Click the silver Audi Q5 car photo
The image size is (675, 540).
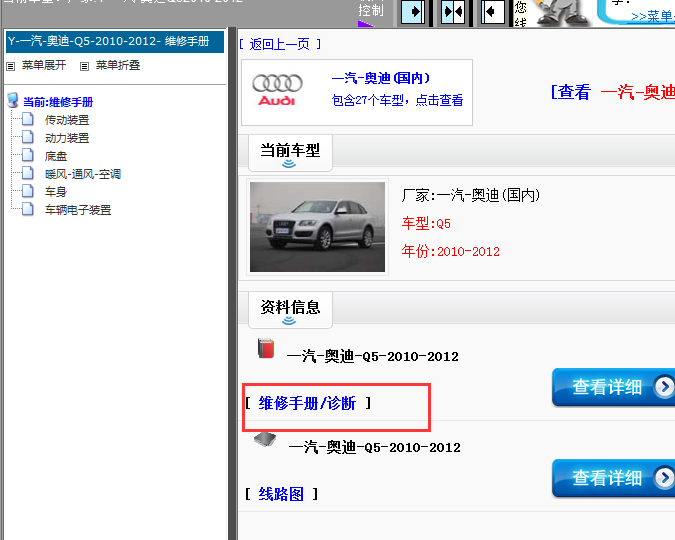point(317,227)
